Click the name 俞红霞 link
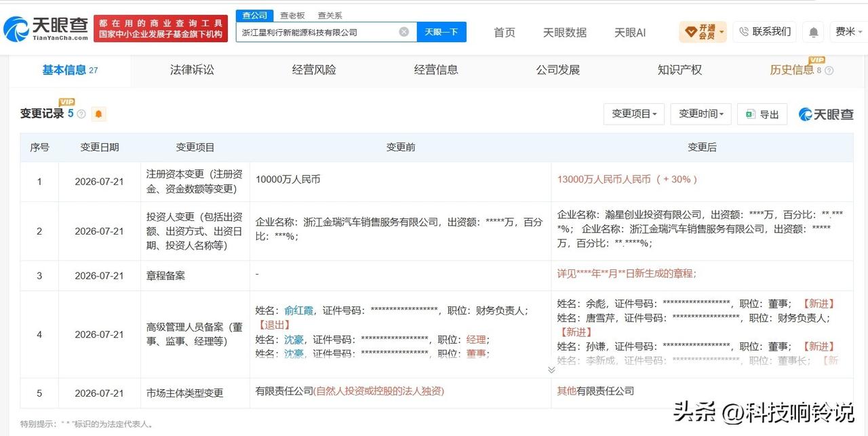Viewport: 868px width, 436px height. 299,310
